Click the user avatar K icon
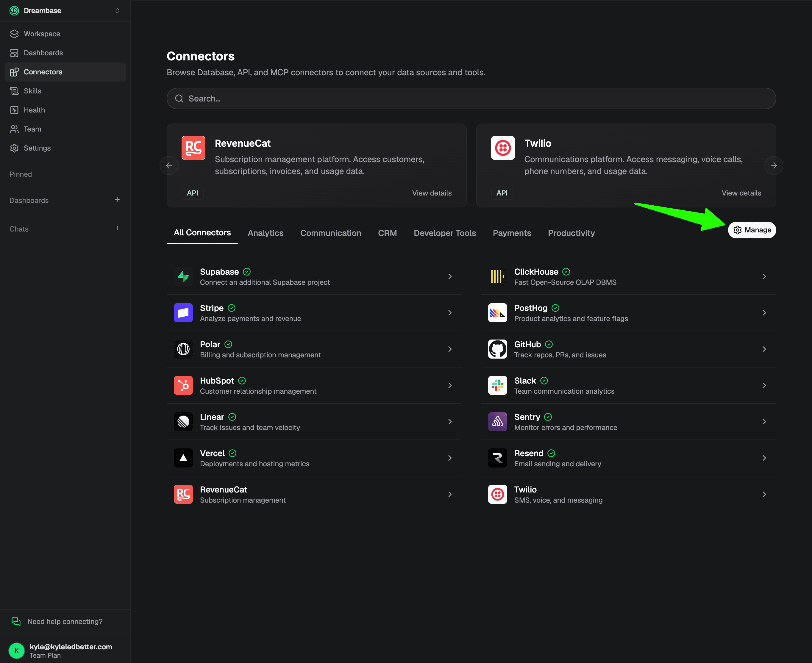This screenshot has height=663, width=812. [x=16, y=651]
